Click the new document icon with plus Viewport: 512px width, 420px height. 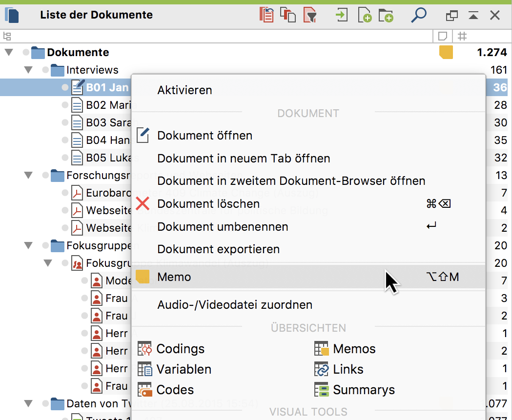[x=365, y=15]
